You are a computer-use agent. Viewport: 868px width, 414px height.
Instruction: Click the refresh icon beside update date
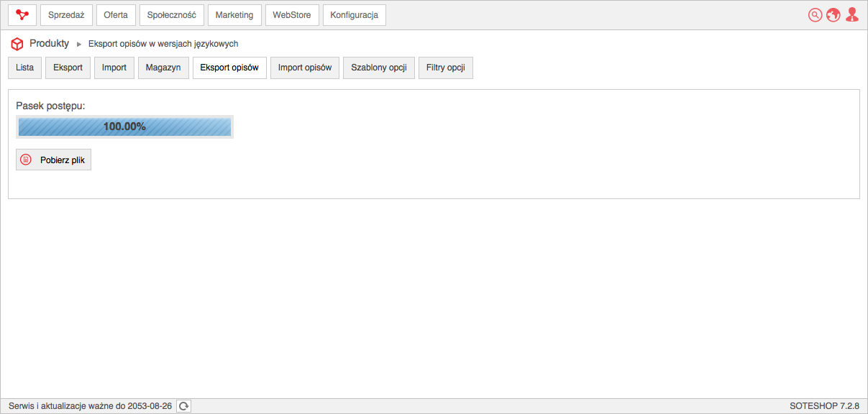tap(183, 406)
